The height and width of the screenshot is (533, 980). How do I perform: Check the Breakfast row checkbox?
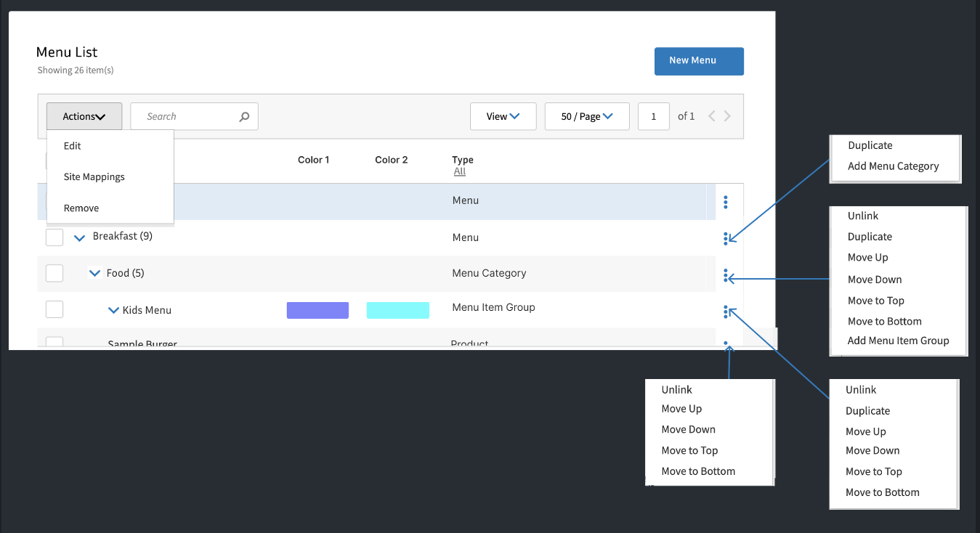[x=54, y=237]
